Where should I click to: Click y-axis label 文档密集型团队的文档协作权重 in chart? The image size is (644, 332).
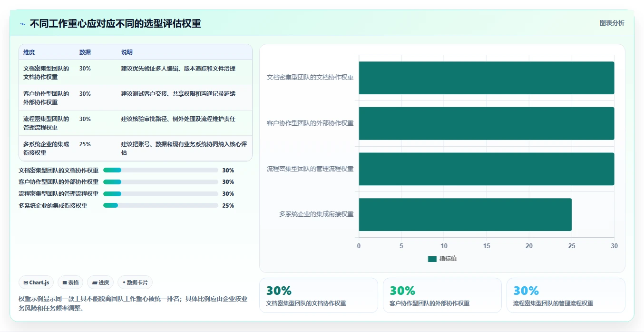pyautogui.click(x=310, y=77)
